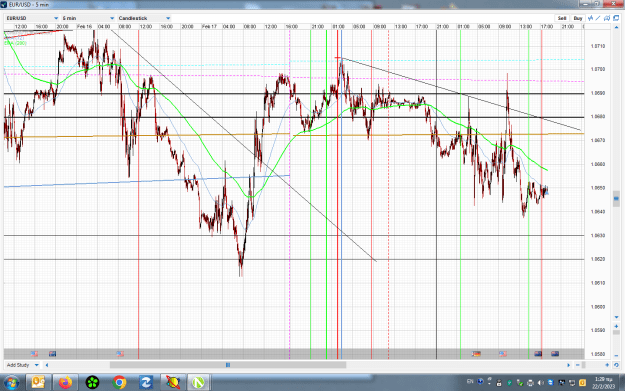Click the EMA (200) indicator label
The image size is (625, 391).
pyautogui.click(x=16, y=43)
